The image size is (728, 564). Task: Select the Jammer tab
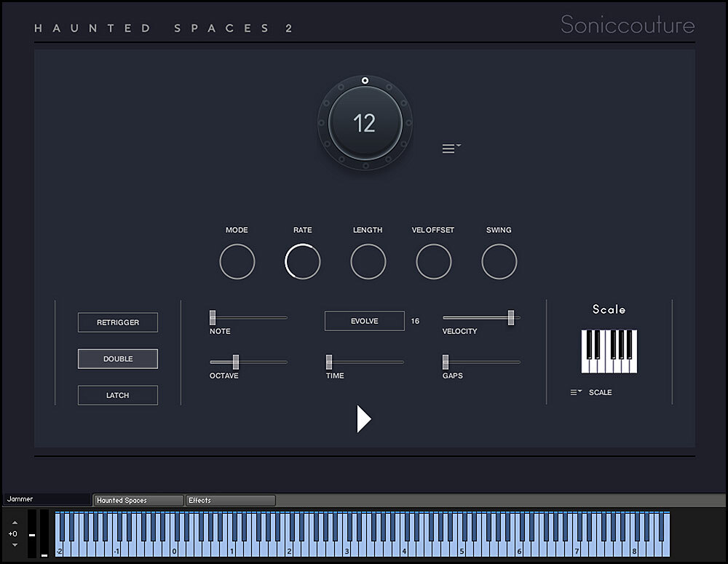pos(47,499)
